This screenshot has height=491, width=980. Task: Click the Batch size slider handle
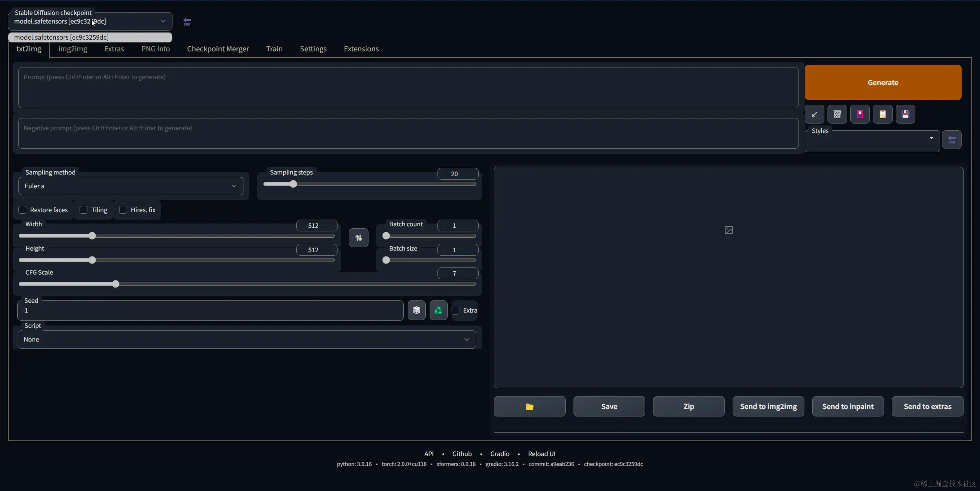(386, 260)
